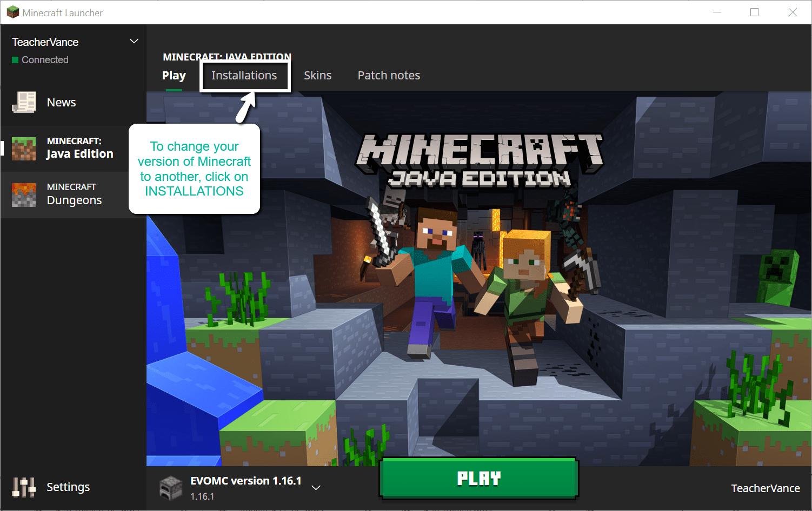Select Minecraft Dungeons label in sidebar
The height and width of the screenshot is (511, 812).
(75, 194)
